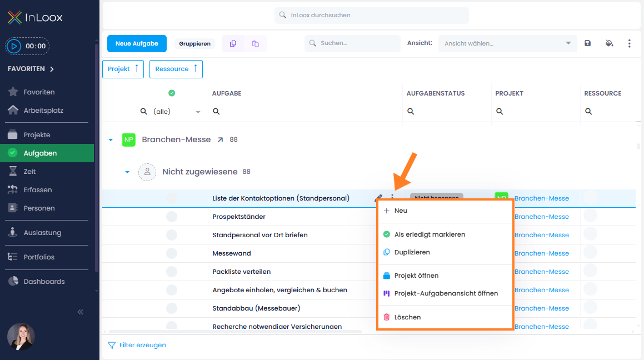Viewport: 644px width, 360px height.
Task: Click search icon in AUFGABENSTATUS column filter
Action: coord(411,111)
